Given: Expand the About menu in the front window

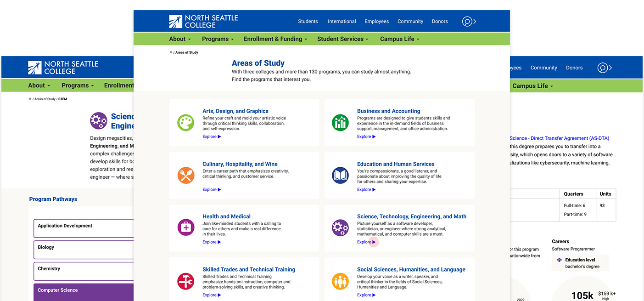Looking at the screenshot, I should click(x=180, y=39).
